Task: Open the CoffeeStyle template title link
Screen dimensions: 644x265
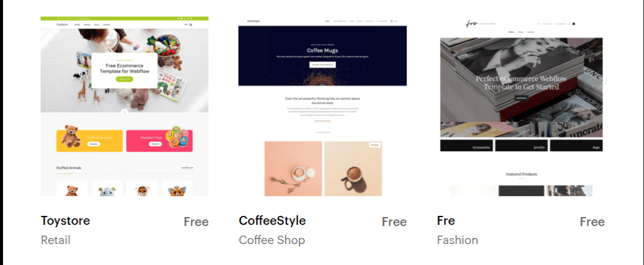Action: point(272,221)
